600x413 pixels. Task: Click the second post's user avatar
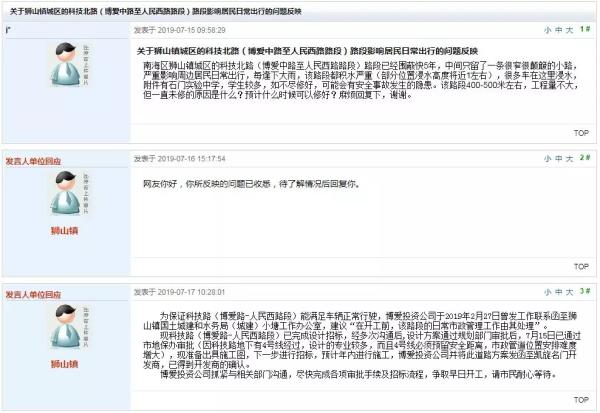(x=68, y=193)
